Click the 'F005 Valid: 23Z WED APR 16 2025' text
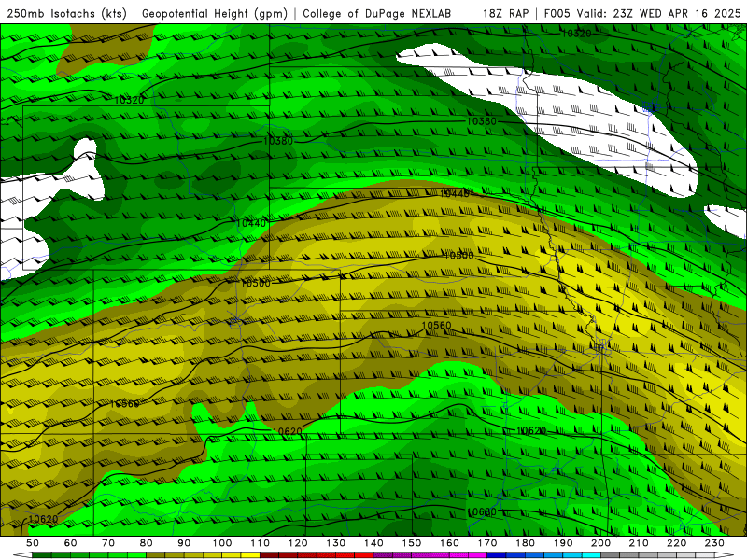747x560 pixels. pos(642,13)
